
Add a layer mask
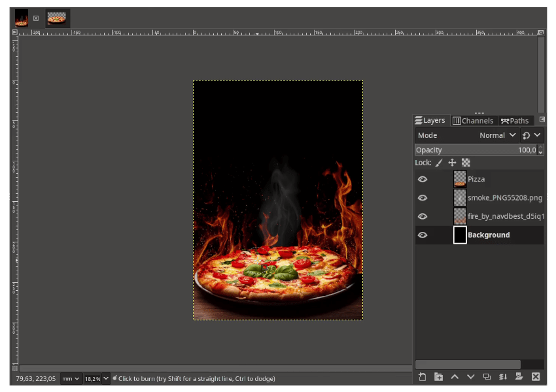(519, 376)
